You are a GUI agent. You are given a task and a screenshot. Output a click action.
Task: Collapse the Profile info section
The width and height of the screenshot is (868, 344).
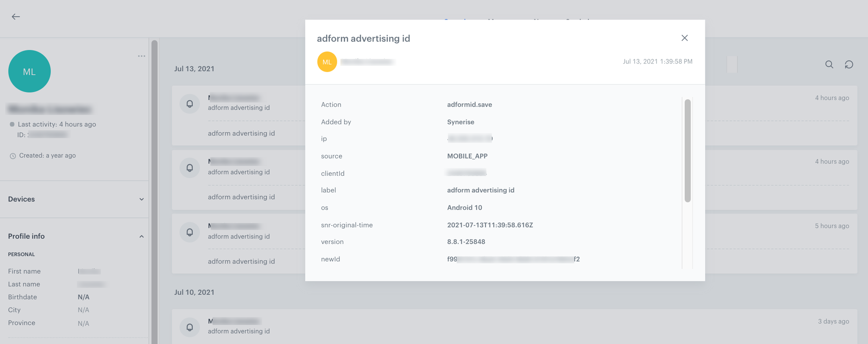(x=141, y=236)
